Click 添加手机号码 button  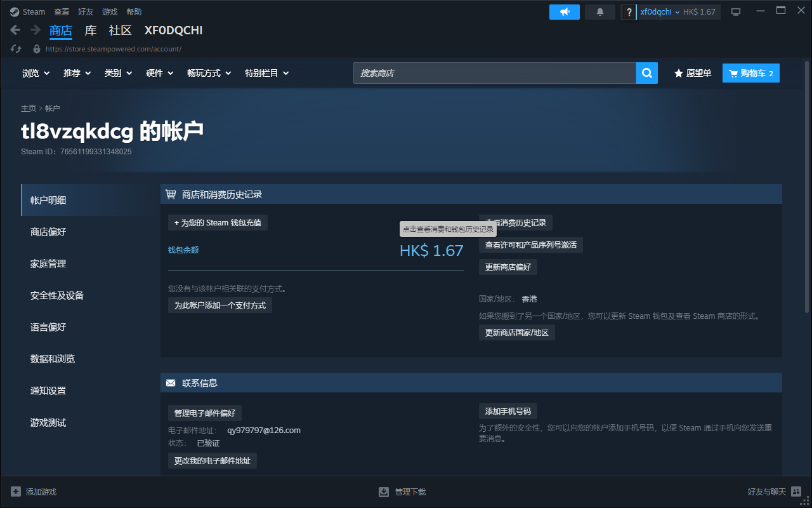coord(508,411)
